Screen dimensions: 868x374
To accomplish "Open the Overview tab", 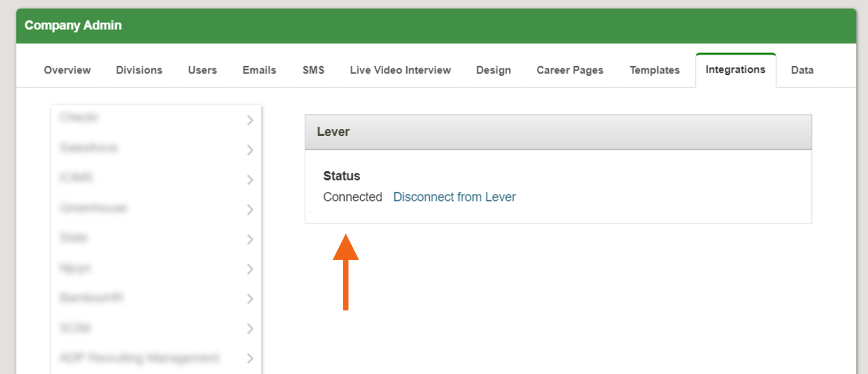I will (x=67, y=70).
